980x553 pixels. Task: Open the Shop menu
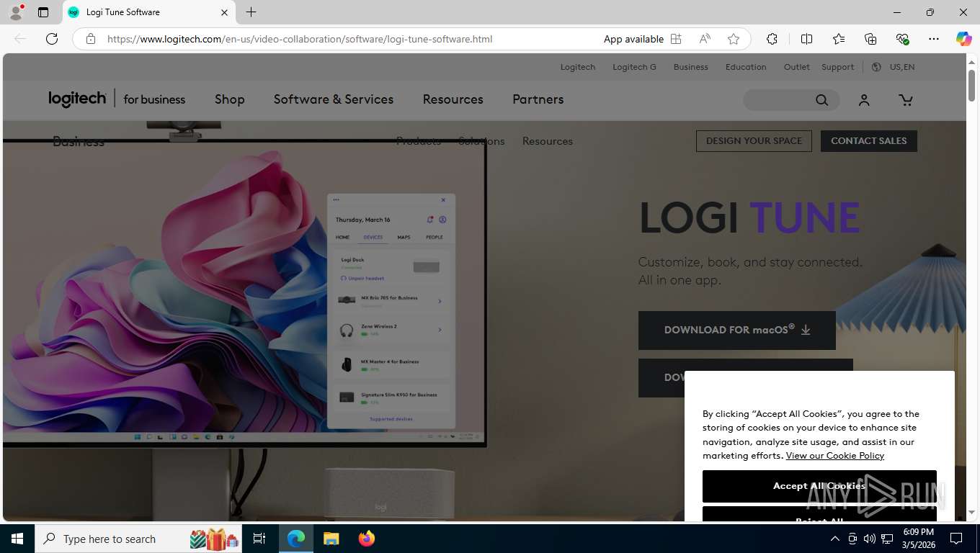pyautogui.click(x=229, y=99)
